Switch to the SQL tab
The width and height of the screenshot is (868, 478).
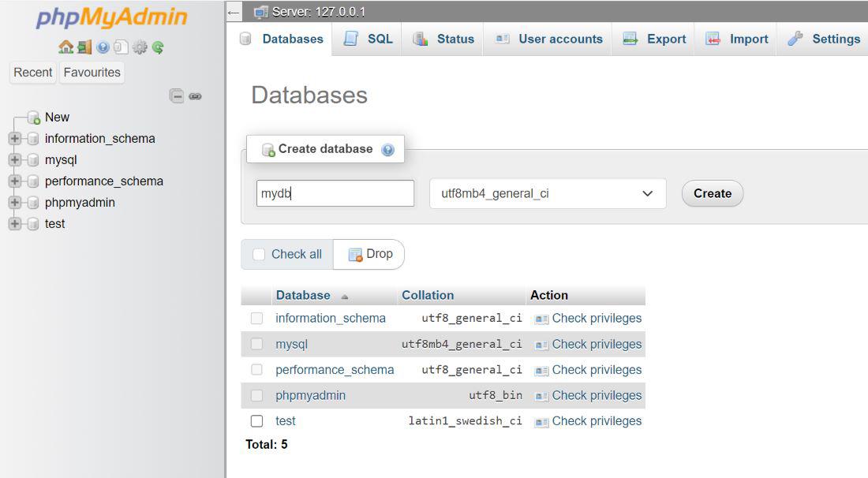point(369,39)
